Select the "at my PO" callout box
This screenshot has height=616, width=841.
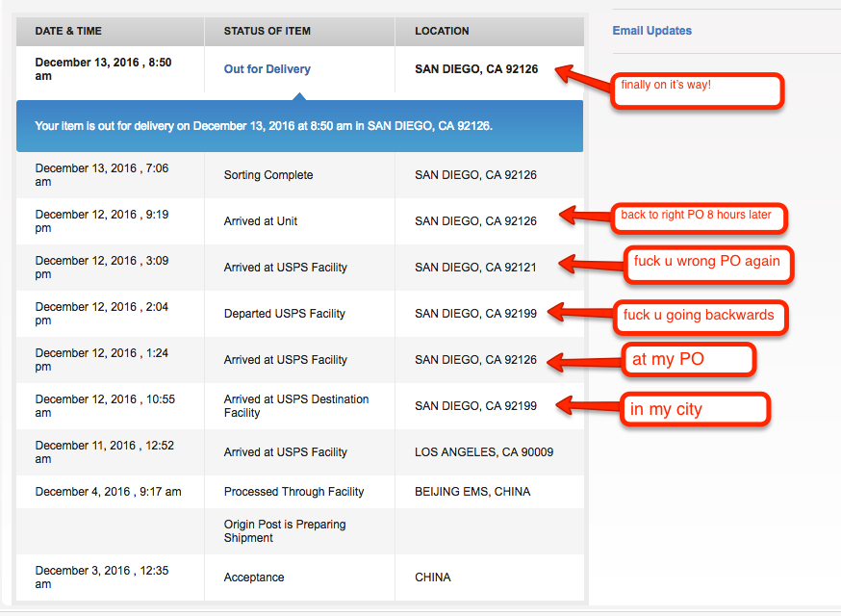tap(688, 359)
